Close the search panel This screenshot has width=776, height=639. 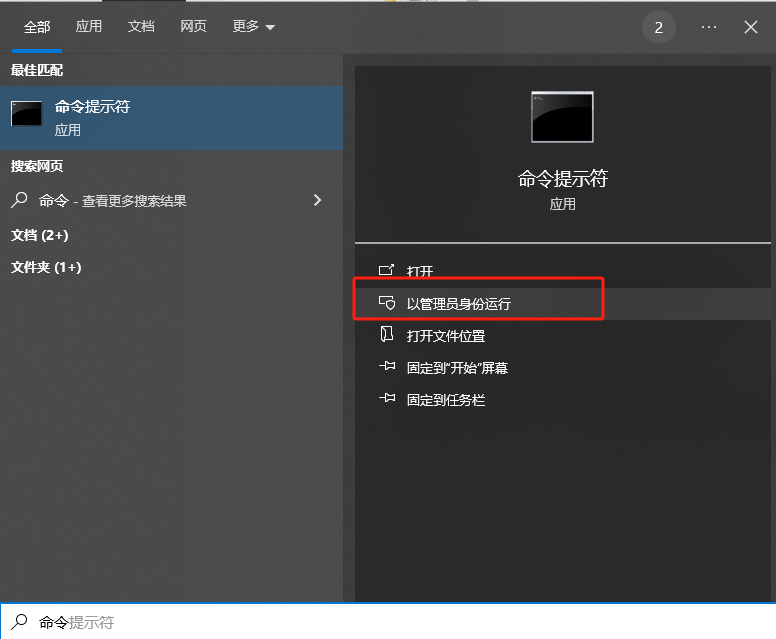751,27
